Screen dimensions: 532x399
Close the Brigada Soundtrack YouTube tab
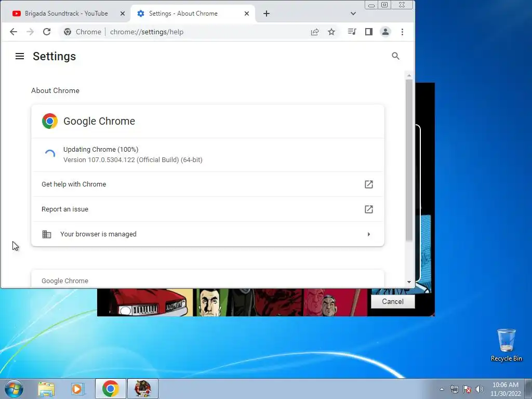pyautogui.click(x=123, y=14)
